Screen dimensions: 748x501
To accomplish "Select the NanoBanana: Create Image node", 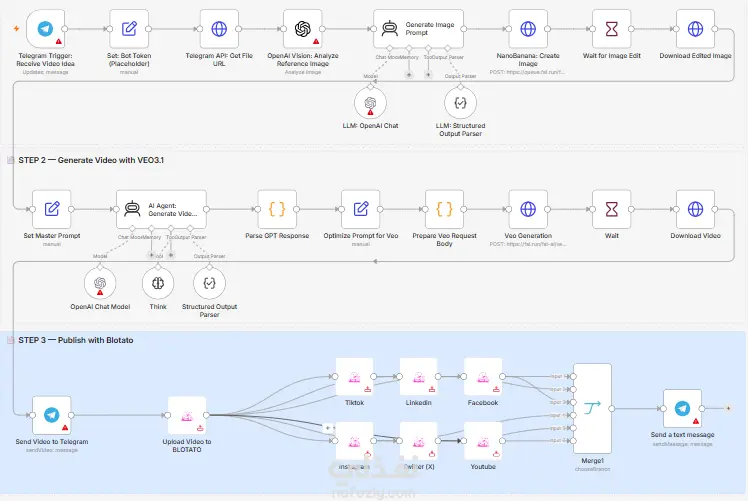I will click(528, 29).
